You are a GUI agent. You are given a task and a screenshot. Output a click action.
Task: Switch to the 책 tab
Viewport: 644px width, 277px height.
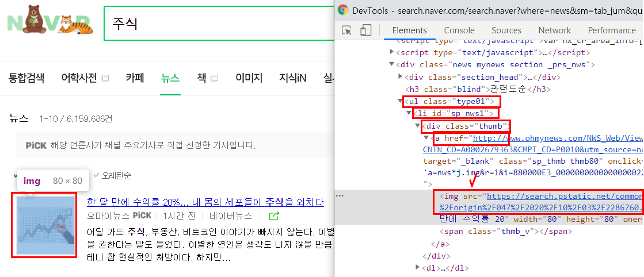[x=201, y=78]
